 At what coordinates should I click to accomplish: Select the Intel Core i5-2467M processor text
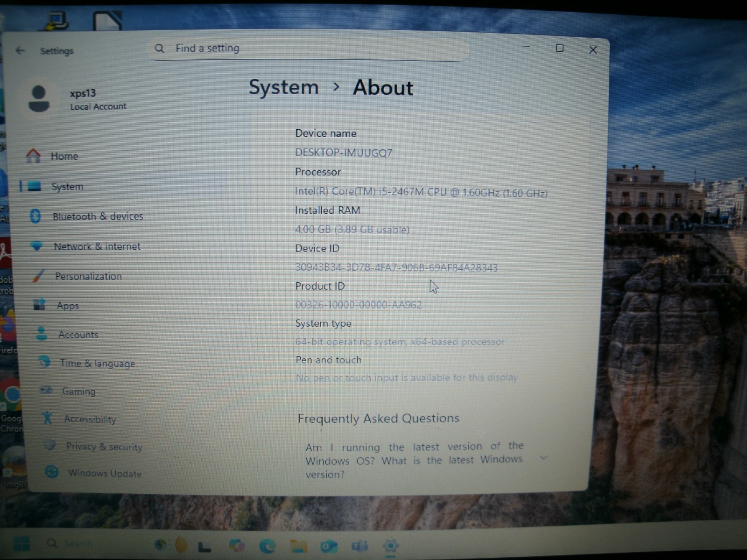(421, 192)
